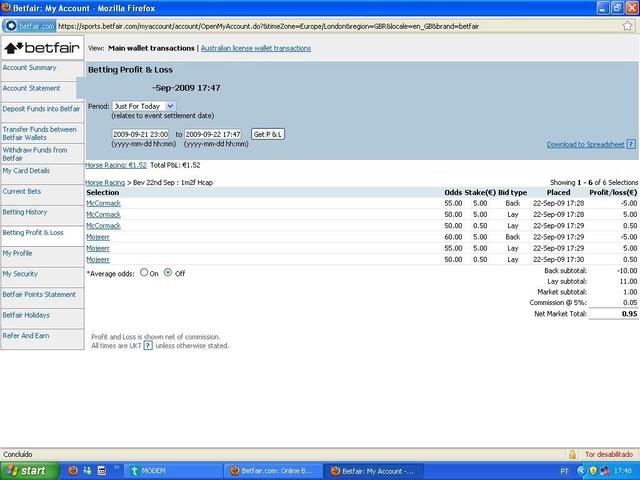Open McCormack lay bet placed 17:28

pos(103,214)
